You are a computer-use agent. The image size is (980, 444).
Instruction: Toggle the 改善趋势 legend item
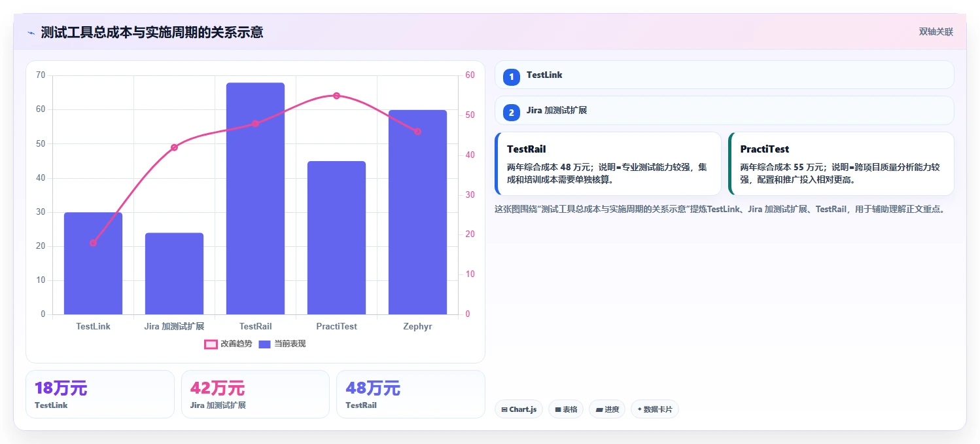pyautogui.click(x=228, y=344)
